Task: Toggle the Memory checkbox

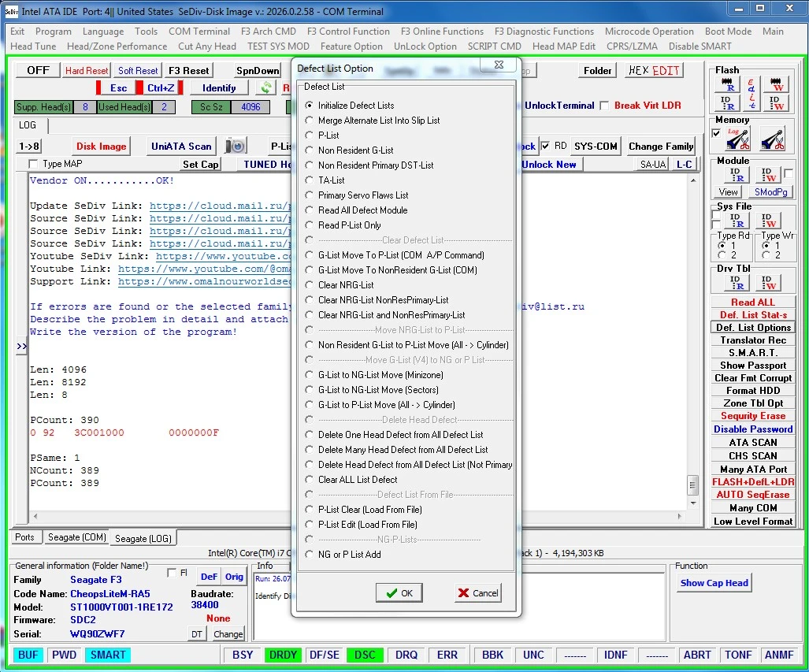Action: 716,133
